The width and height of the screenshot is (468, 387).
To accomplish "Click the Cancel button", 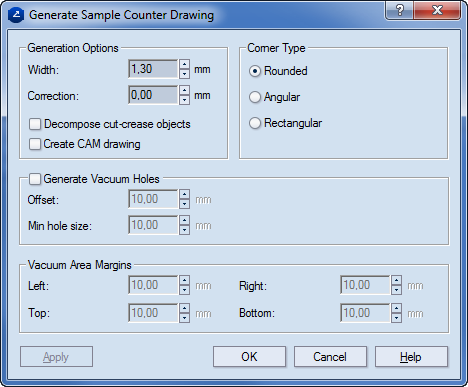I will point(330,357).
